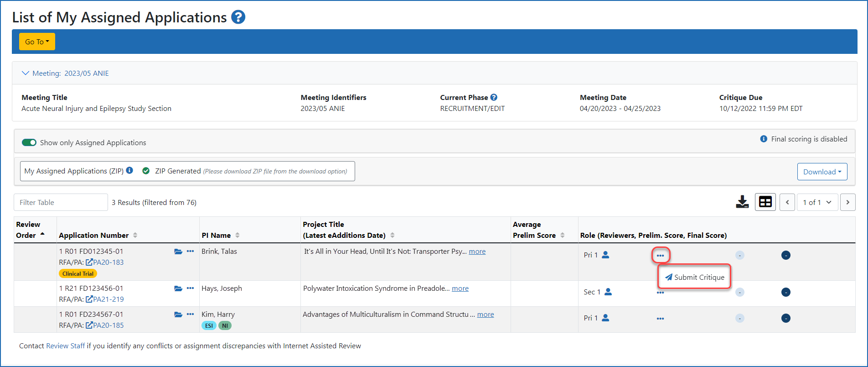Open the 1 of 1 page selector
Screen dimensions: 868x367
pyautogui.click(x=817, y=202)
